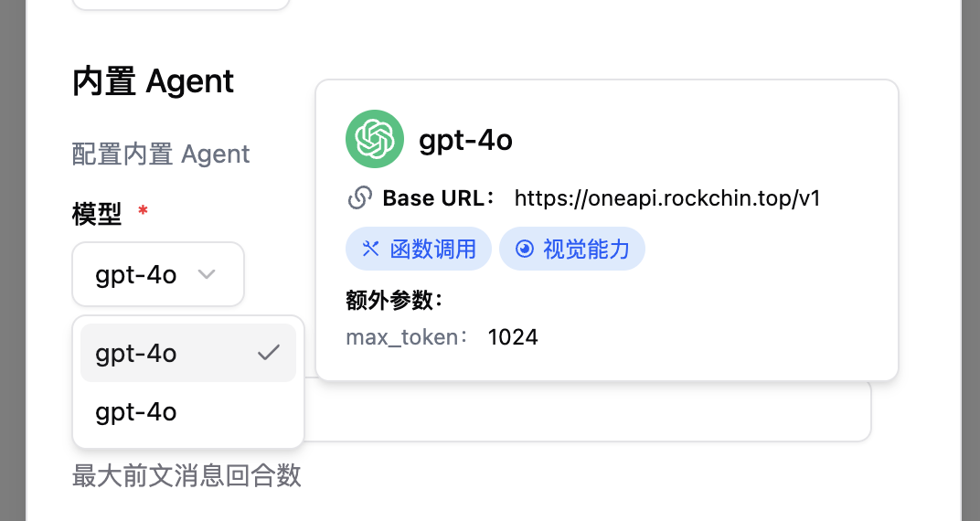Viewport: 980px width, 521px height.
Task: Click the gpt-4o title in the model card
Action: [465, 140]
